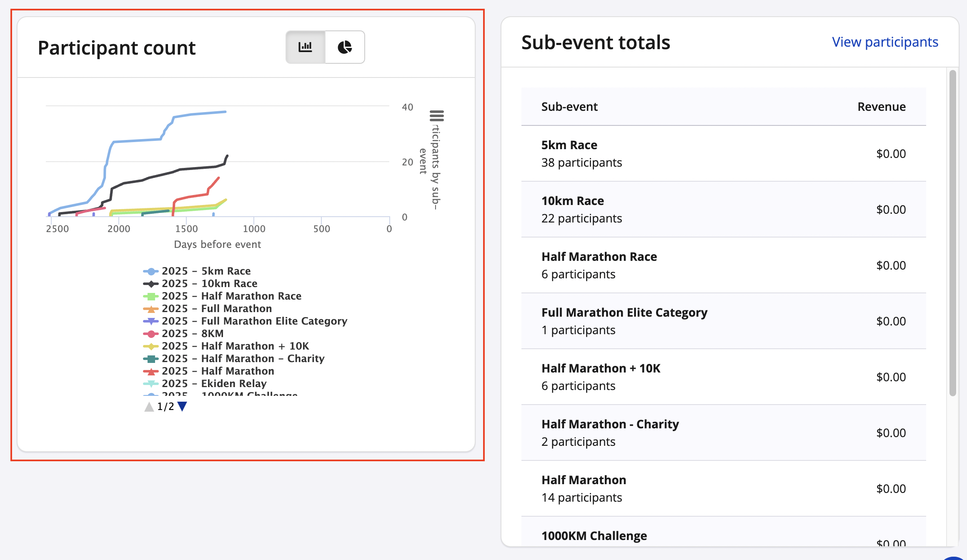Toggle 2025 – 10km Race series

(x=209, y=284)
